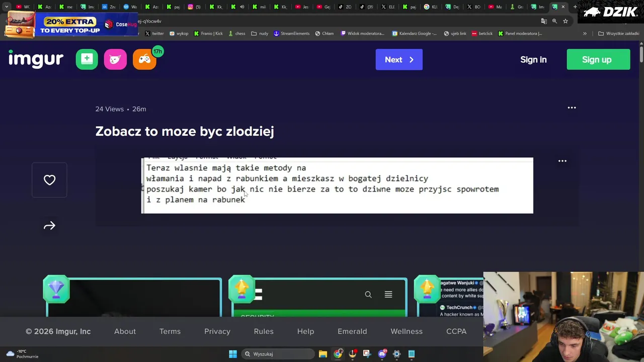Click the CaseHug '20% extra' ad banner

(71, 24)
